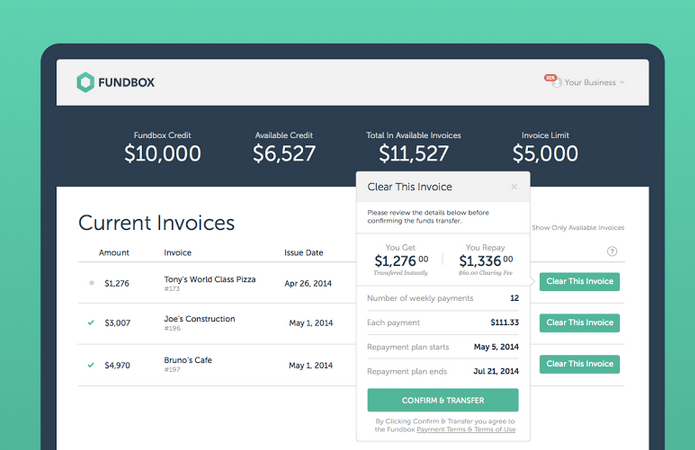The width and height of the screenshot is (695, 450).
Task: Click invoice number #196
Action: coord(172,329)
